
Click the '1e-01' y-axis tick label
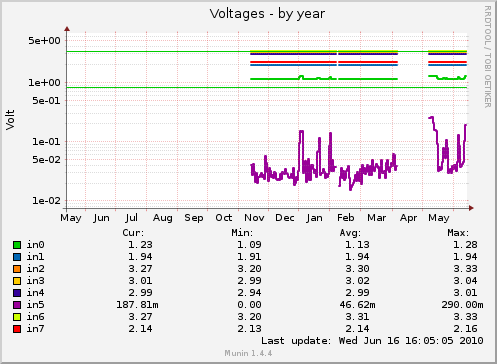pos(46,142)
